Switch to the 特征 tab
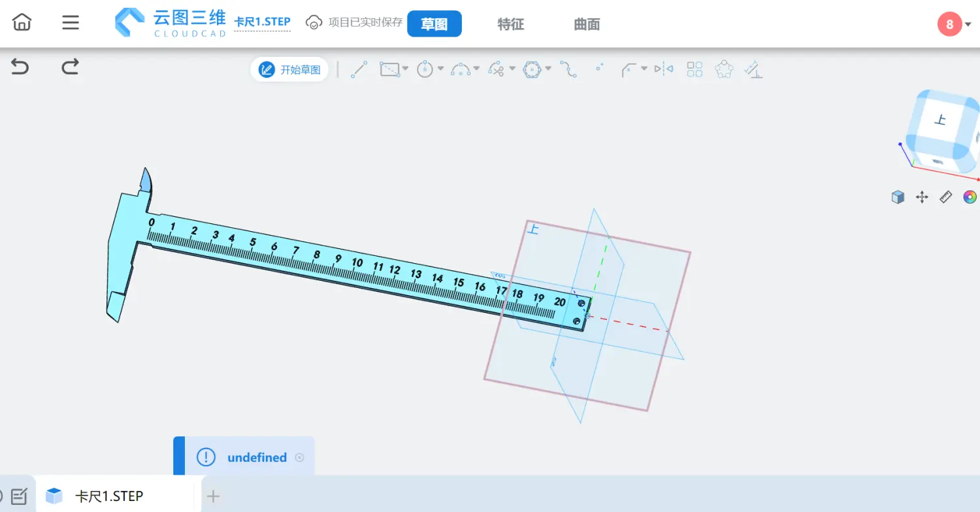 click(x=510, y=24)
